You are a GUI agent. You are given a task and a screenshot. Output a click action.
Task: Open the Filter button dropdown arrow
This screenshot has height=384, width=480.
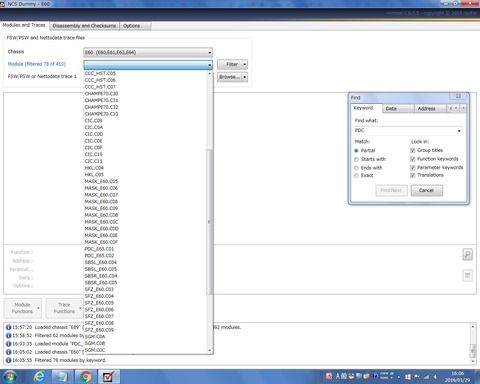pos(245,64)
